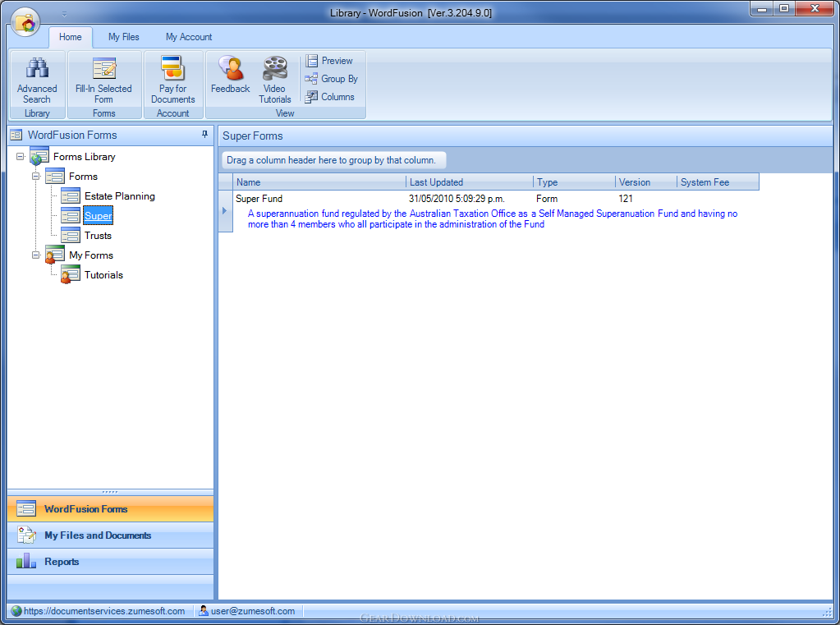Collapse the Forms Library tree node

point(21,157)
